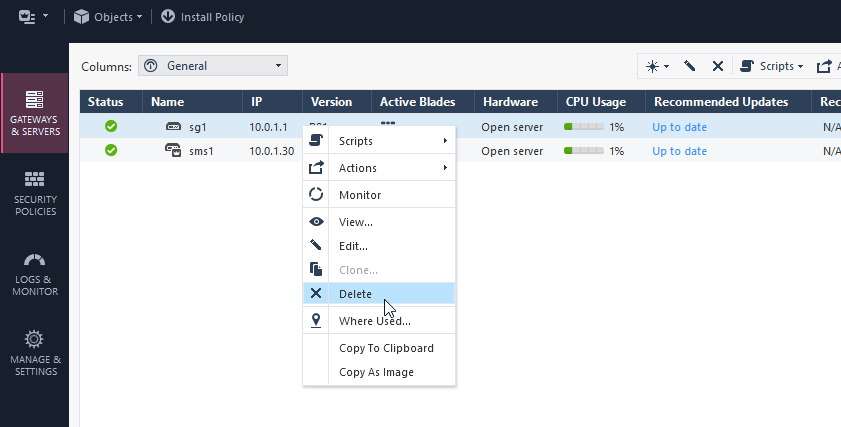Click the sms1 green status checkmark

(111, 150)
